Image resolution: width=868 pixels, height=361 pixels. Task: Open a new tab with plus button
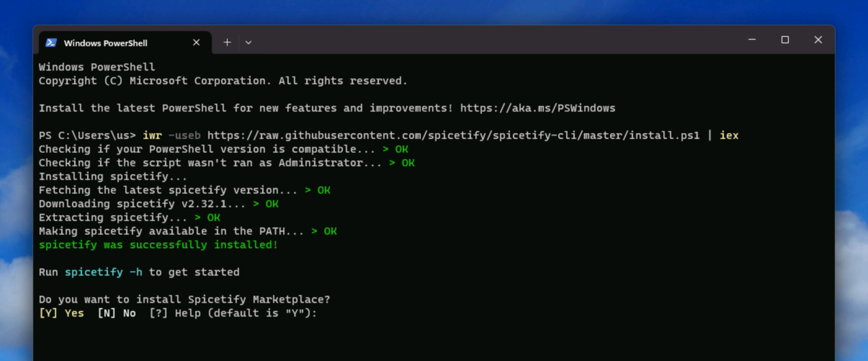227,42
